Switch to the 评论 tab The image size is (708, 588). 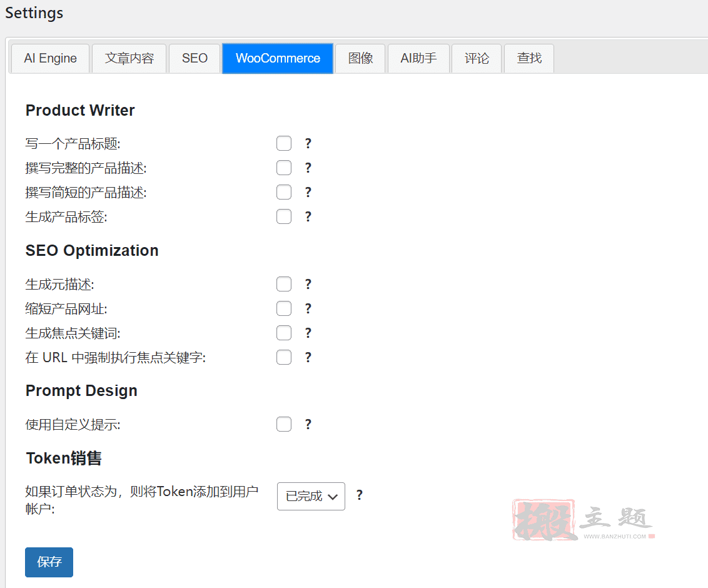click(477, 58)
